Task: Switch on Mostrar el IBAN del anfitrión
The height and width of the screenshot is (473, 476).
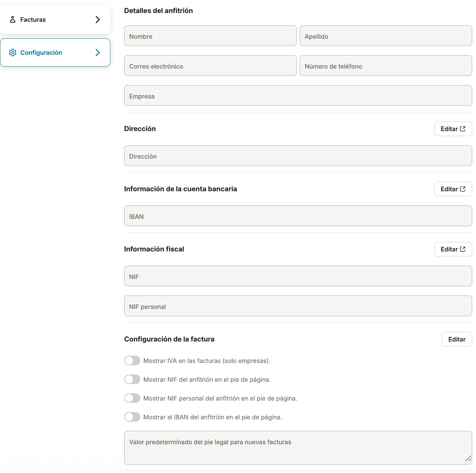Action: pos(132,417)
